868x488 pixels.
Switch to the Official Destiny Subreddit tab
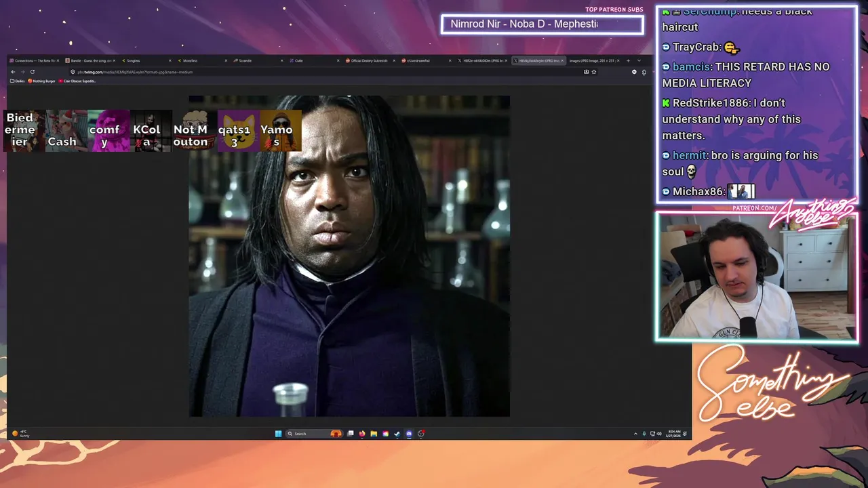(x=370, y=60)
